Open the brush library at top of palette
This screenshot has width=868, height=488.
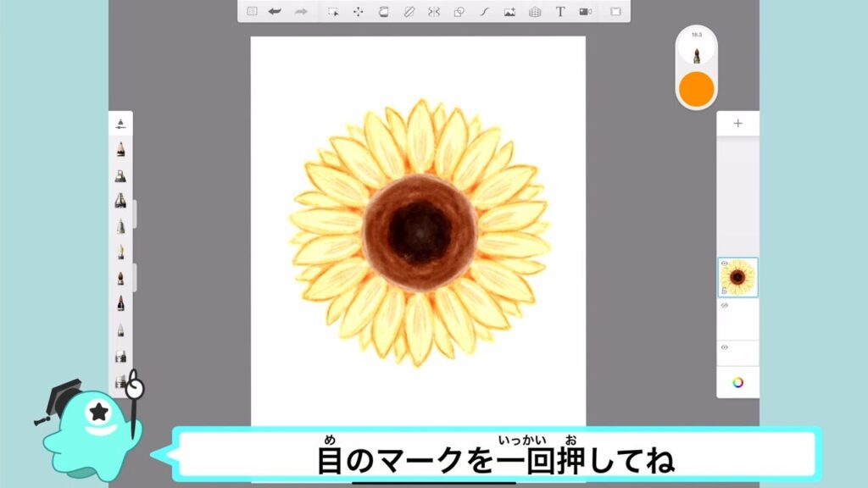coord(120,124)
